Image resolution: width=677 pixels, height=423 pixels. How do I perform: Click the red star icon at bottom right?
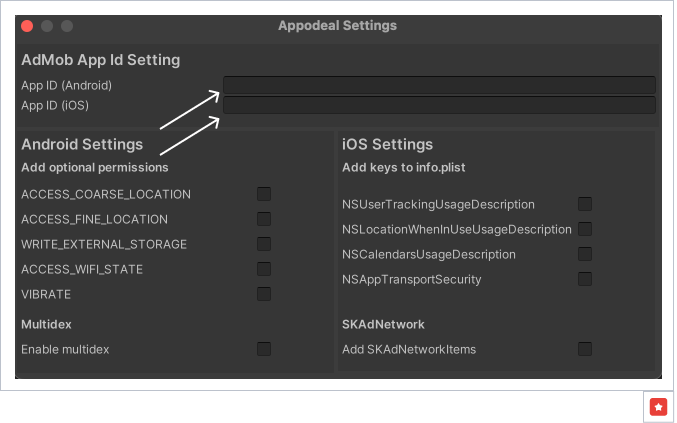click(658, 406)
